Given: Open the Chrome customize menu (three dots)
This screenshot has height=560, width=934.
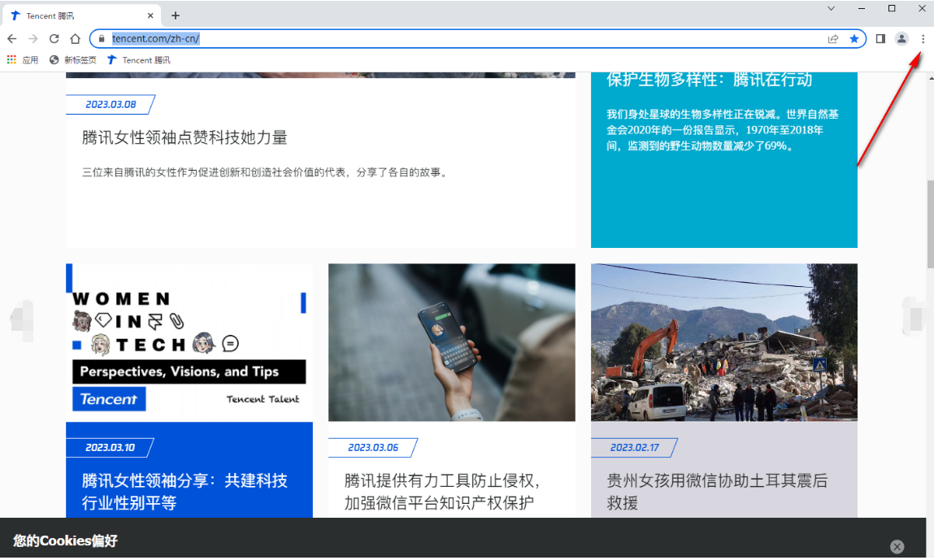Looking at the screenshot, I should click(923, 38).
